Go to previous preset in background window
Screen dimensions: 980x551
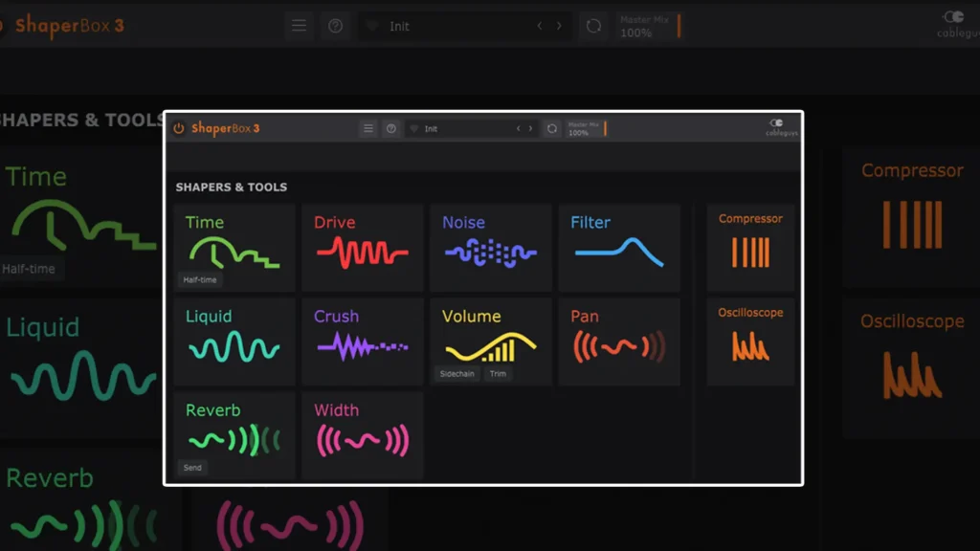540,26
